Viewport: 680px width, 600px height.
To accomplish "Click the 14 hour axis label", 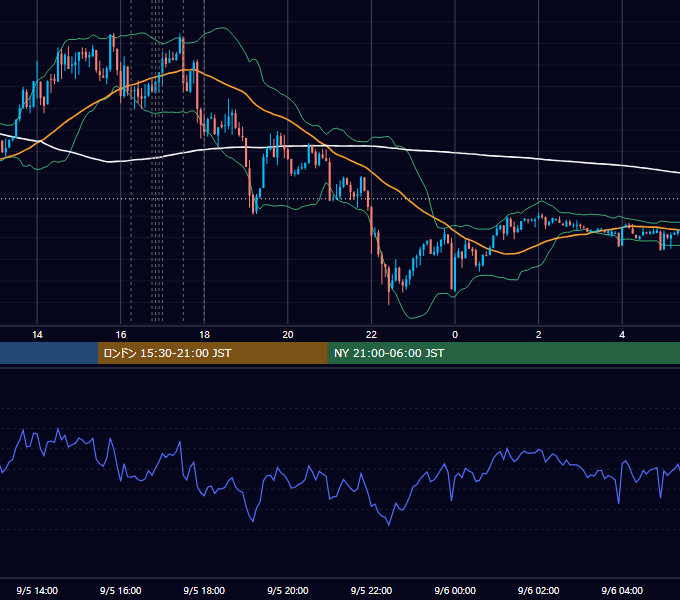I will [x=37, y=335].
